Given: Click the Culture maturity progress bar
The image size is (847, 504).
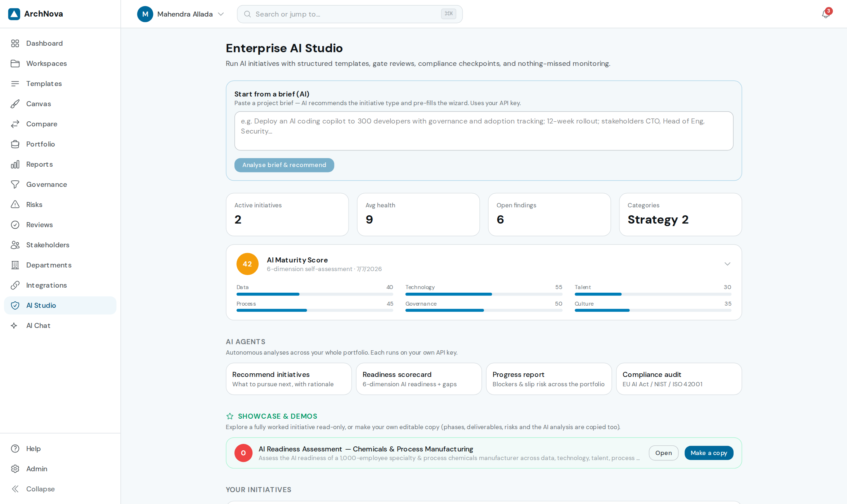Looking at the screenshot, I should [653, 310].
